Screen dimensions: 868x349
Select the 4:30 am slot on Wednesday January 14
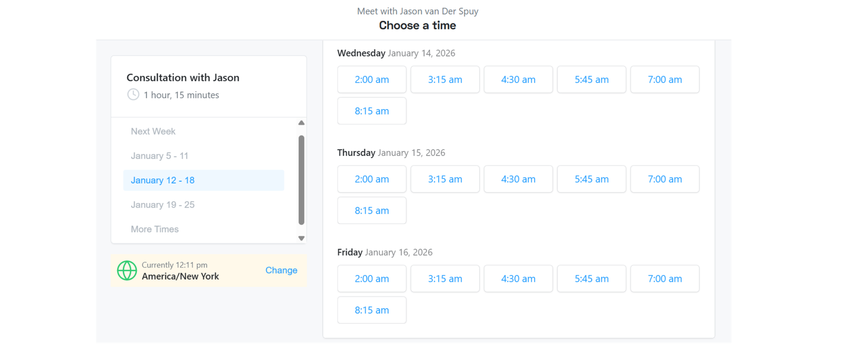point(518,80)
